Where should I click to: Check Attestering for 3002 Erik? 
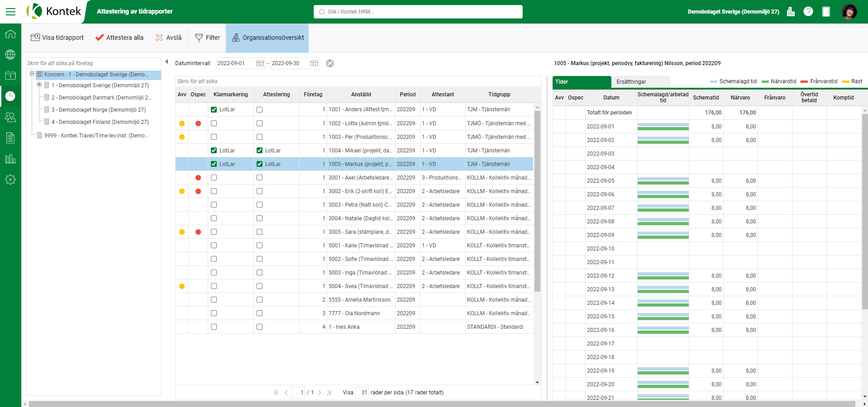(260, 191)
